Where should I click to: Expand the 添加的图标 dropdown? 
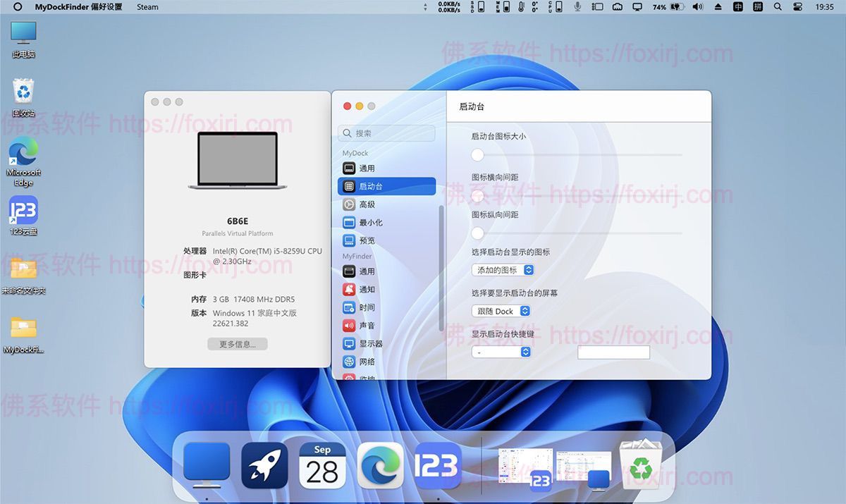point(503,270)
